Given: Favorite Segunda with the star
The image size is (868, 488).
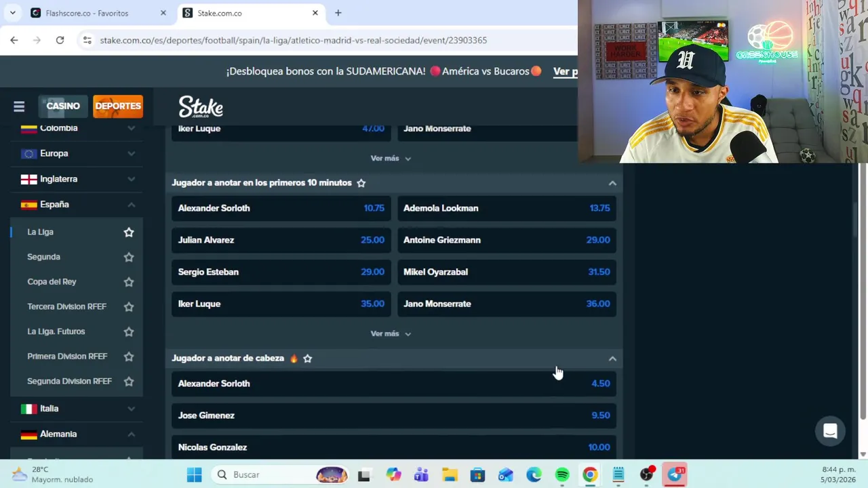Looking at the screenshot, I should (x=129, y=257).
